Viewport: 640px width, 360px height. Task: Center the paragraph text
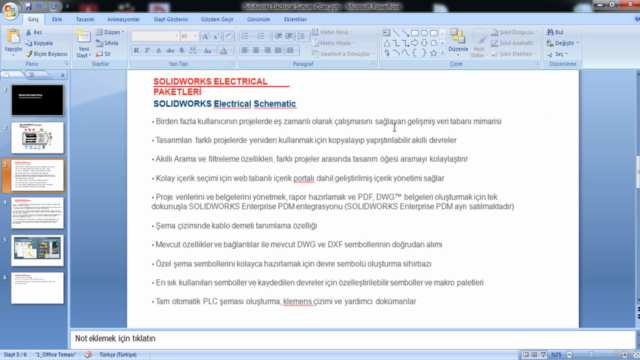[x=256, y=50]
